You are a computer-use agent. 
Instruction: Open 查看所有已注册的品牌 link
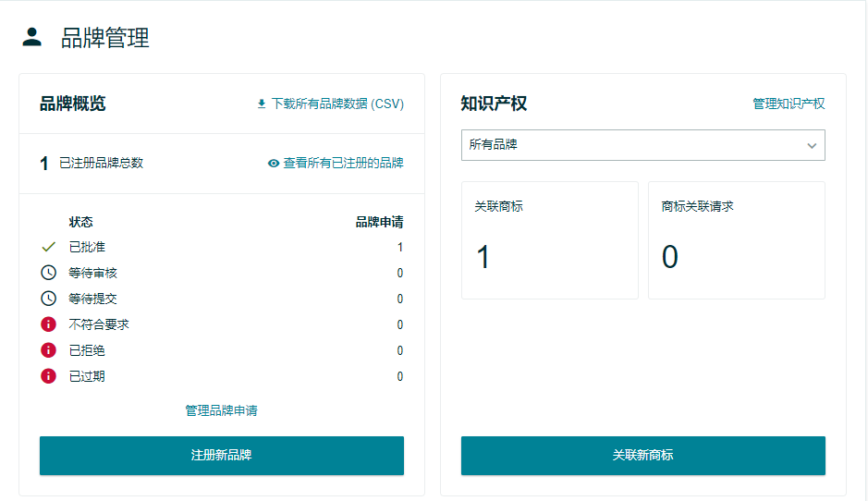(343, 164)
